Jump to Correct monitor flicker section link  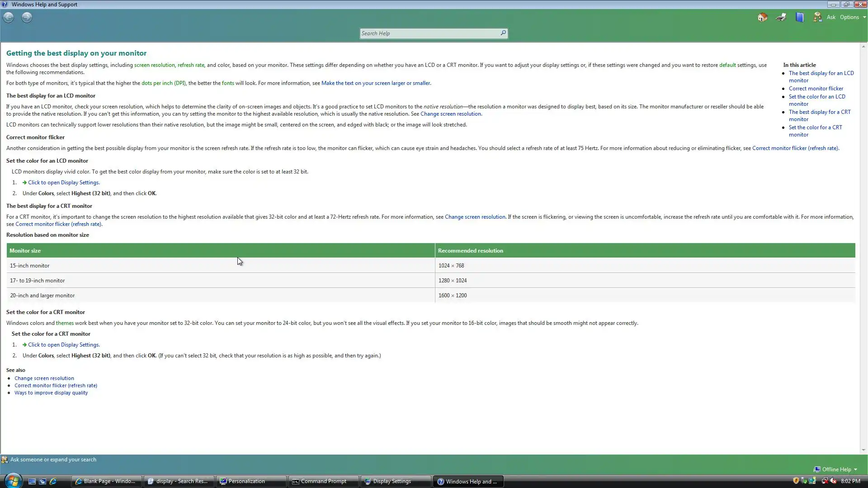(816, 89)
